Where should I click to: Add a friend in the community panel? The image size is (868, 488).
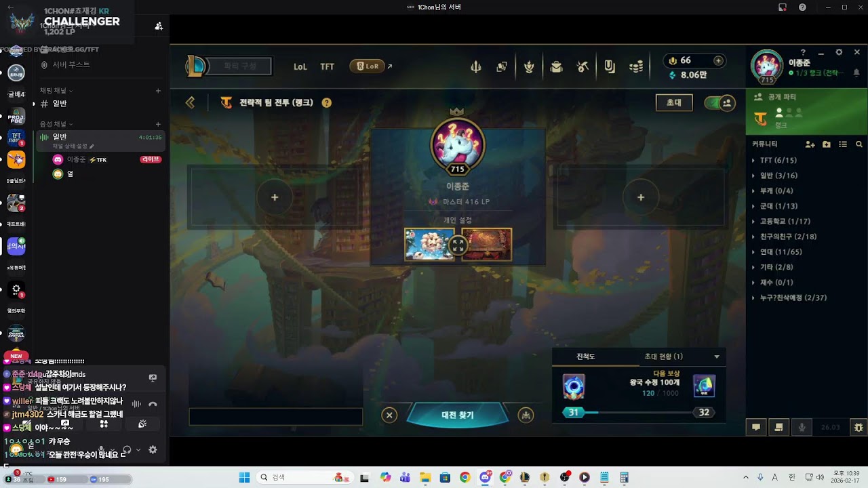810,144
